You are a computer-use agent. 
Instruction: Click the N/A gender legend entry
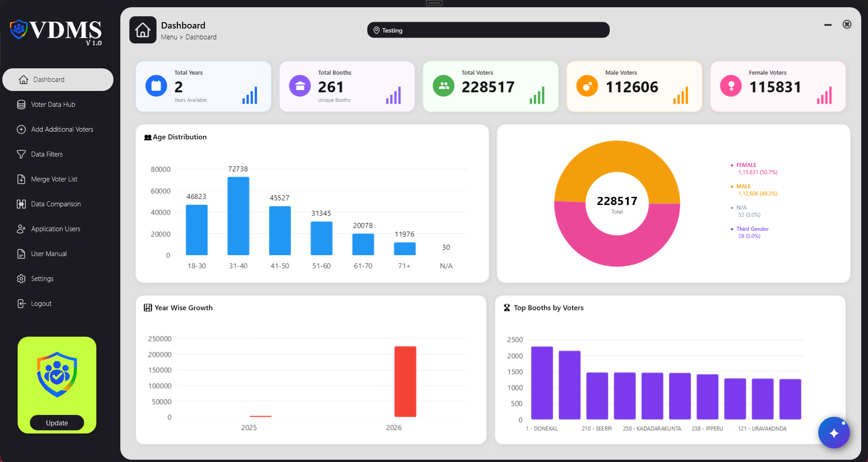[x=745, y=211]
